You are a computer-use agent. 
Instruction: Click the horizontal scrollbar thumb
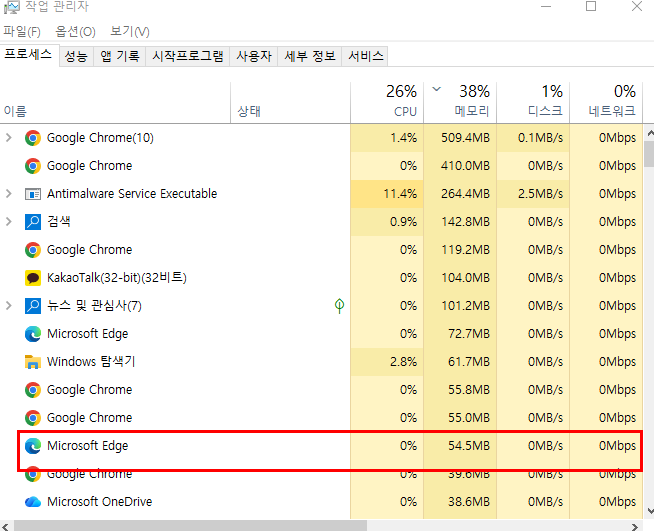coord(190,526)
